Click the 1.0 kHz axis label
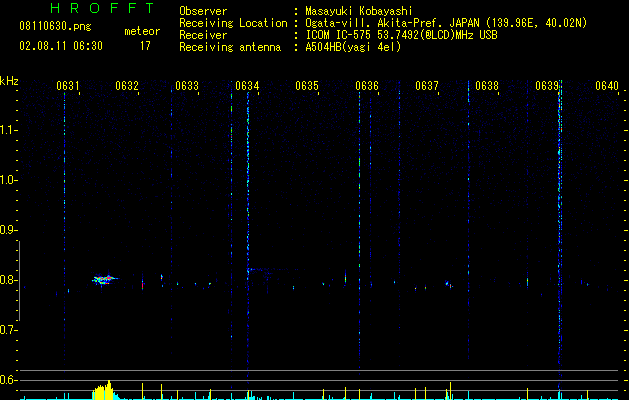Screen dimensions: 629x400 pos(8,180)
